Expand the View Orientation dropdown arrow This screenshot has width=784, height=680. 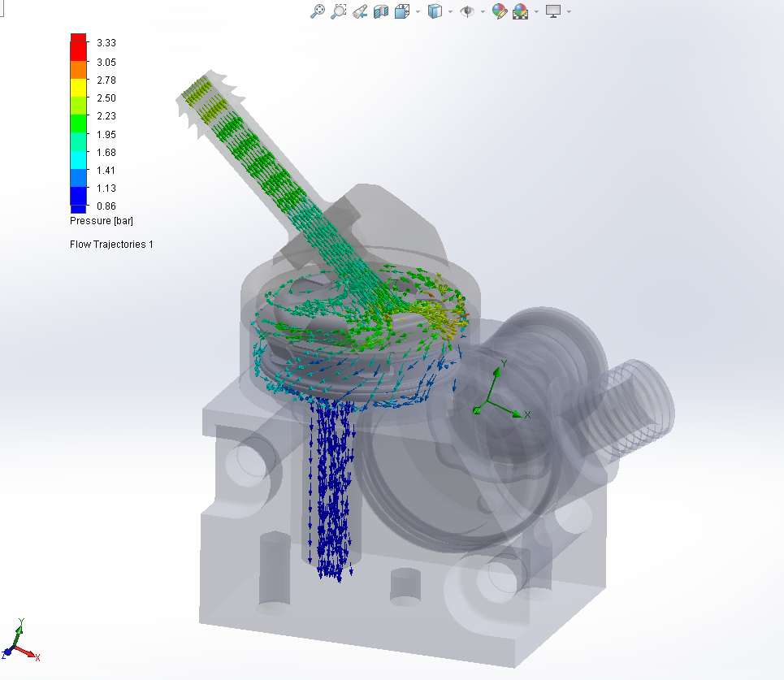point(417,12)
